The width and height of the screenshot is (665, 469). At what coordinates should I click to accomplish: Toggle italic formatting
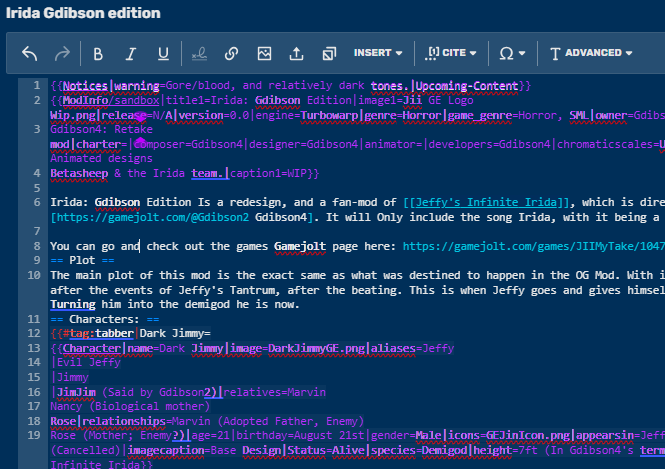(x=131, y=53)
